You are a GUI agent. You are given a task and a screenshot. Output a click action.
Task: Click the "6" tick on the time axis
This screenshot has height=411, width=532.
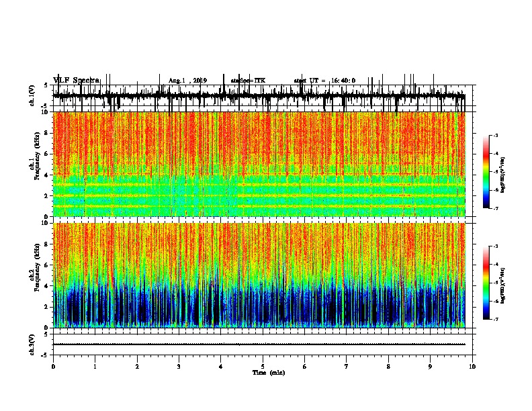305,367
